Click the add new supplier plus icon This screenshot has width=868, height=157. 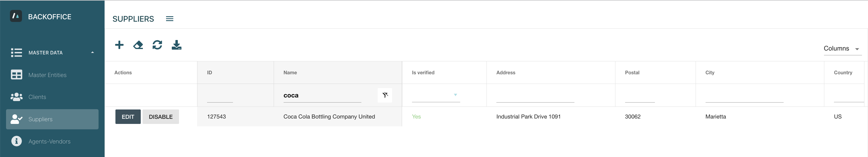[119, 45]
